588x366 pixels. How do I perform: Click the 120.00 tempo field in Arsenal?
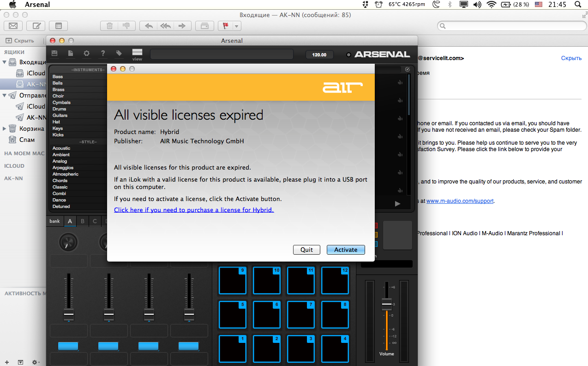pyautogui.click(x=319, y=55)
